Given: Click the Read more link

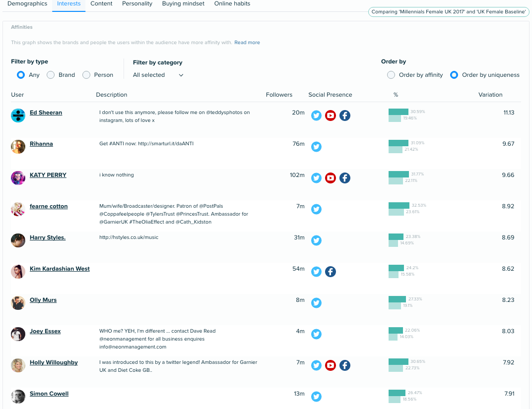Looking at the screenshot, I should 247,42.
